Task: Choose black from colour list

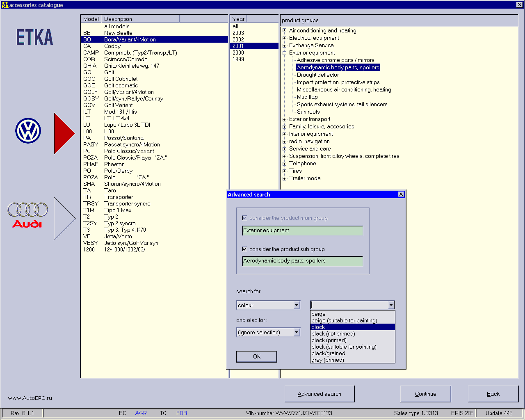Action: [353, 327]
